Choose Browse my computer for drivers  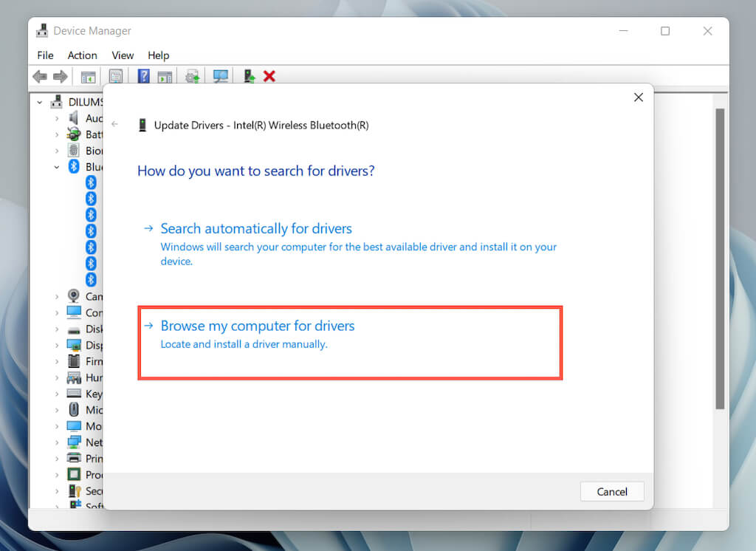(x=350, y=343)
